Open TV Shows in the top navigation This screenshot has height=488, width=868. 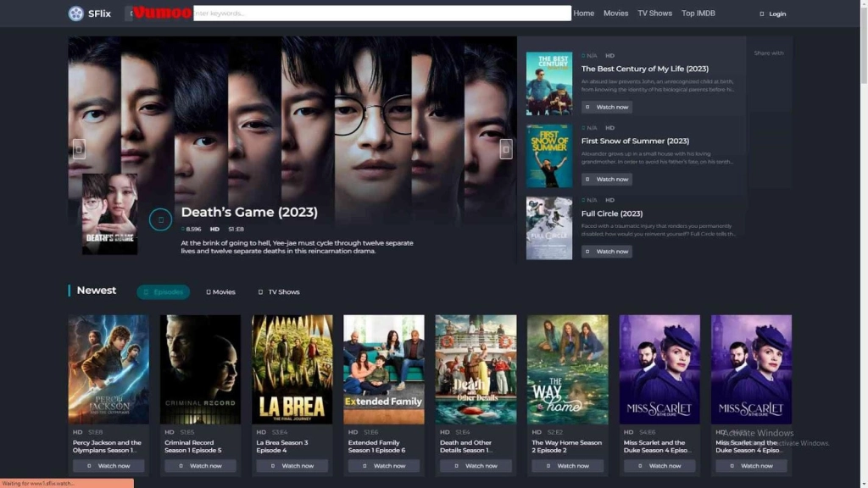[x=654, y=14]
